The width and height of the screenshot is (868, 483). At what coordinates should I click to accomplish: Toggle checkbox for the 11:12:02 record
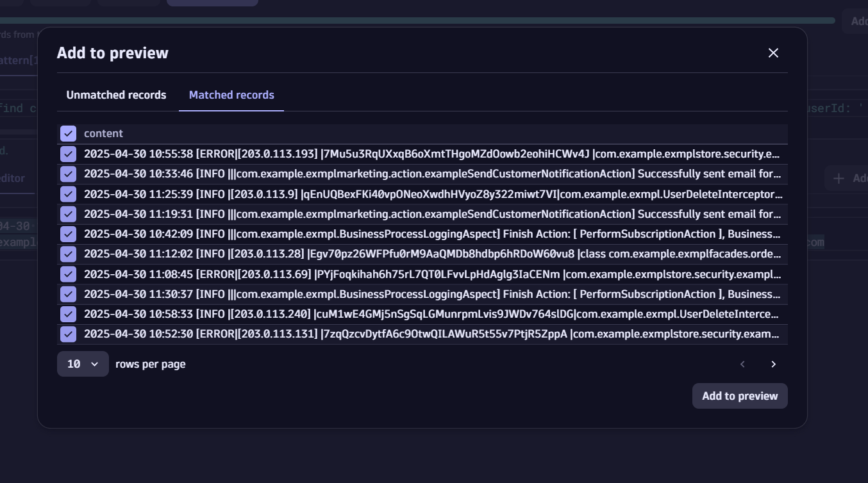pos(68,254)
